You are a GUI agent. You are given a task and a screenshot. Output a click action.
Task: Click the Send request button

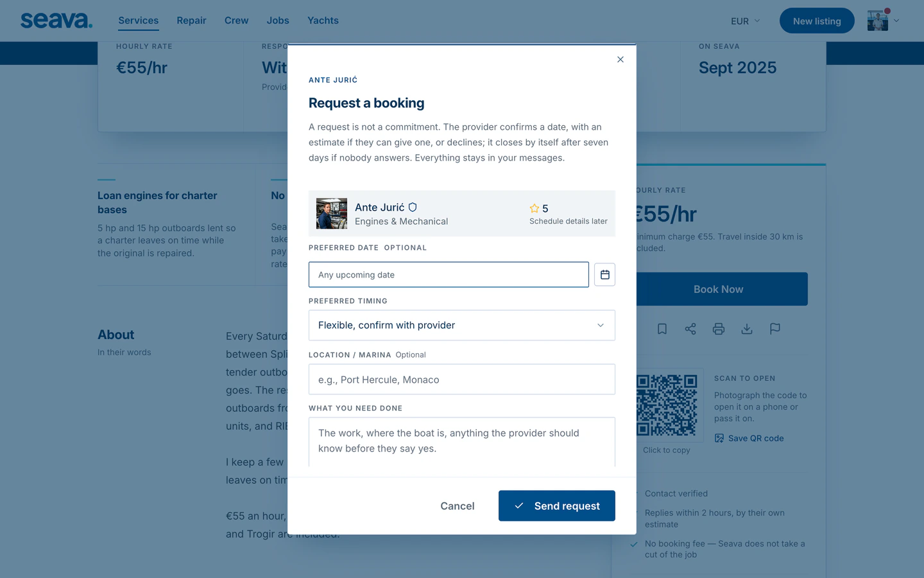(x=557, y=506)
